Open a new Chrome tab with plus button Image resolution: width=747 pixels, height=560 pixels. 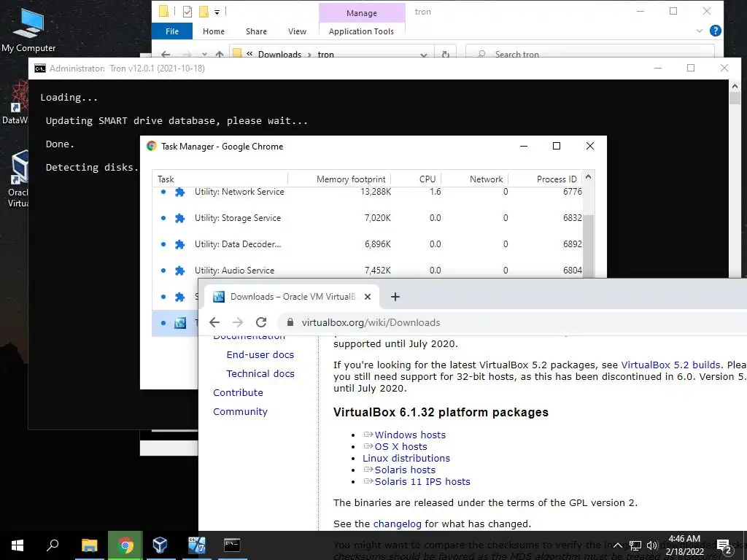pos(395,297)
